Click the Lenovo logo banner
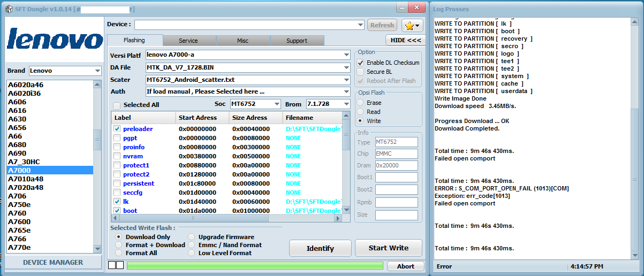The height and width of the screenshot is (276, 644). coord(55,40)
